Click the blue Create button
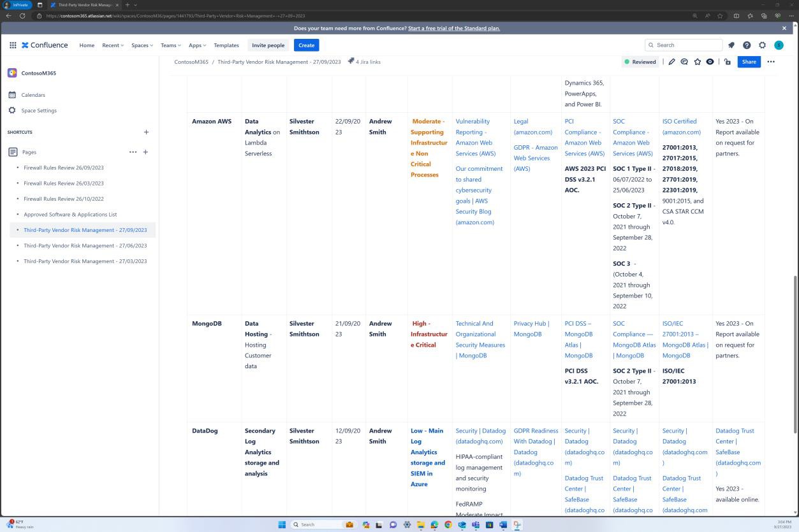 [x=306, y=45]
